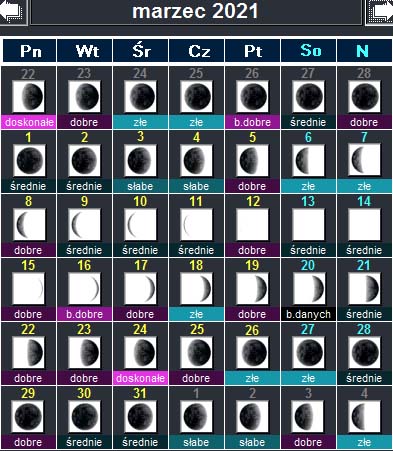Click the 'marzec 2021' month title
The width and height of the screenshot is (393, 451).
pos(195,11)
